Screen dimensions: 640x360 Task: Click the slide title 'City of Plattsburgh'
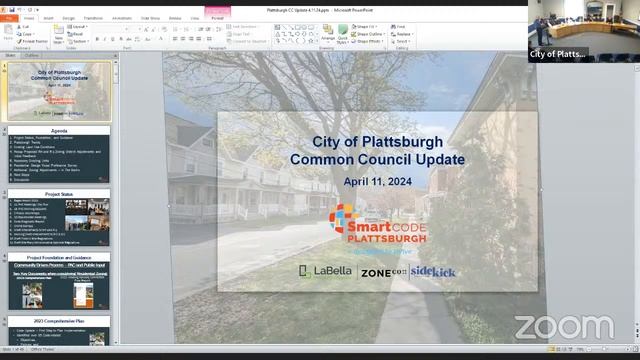[377, 142]
